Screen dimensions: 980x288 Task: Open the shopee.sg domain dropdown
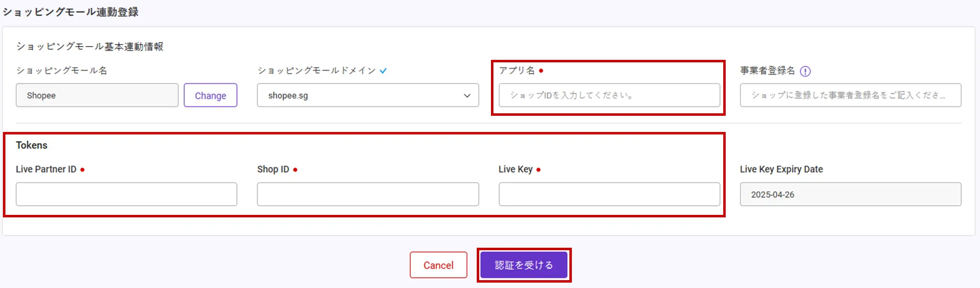(x=367, y=95)
